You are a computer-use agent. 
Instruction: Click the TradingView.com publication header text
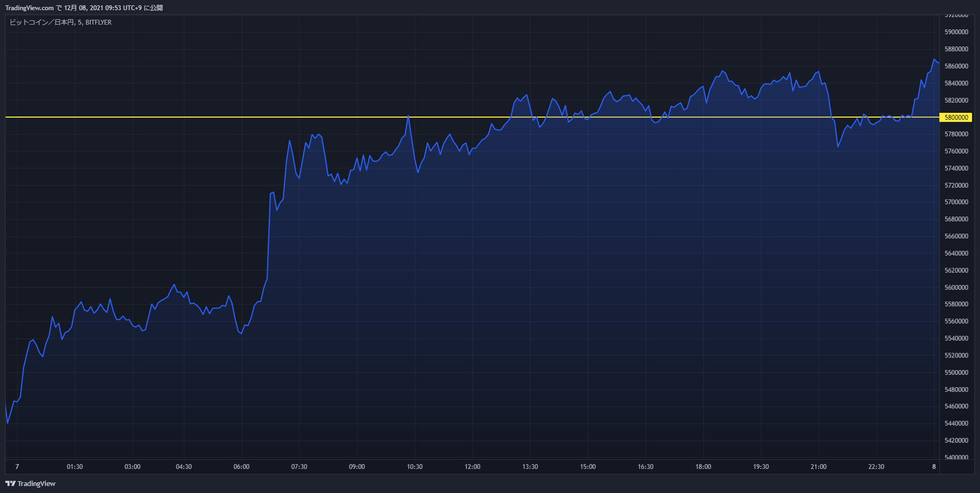pyautogui.click(x=84, y=8)
